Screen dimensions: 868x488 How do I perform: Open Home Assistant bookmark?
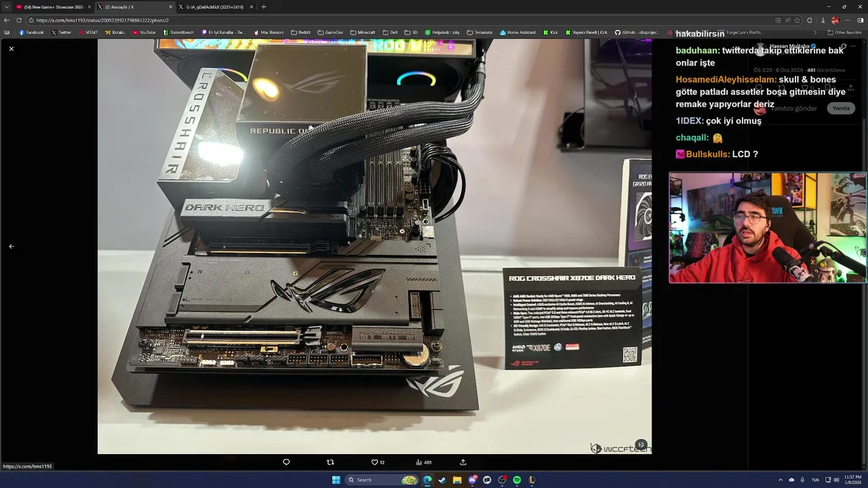[x=518, y=33]
